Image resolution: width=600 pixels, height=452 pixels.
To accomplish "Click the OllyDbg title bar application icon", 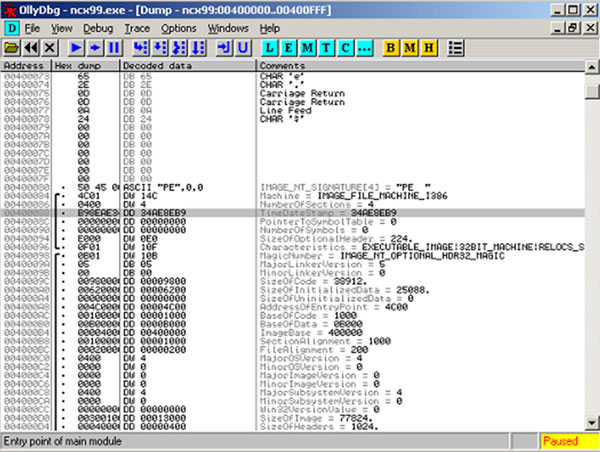I will tap(9, 10).
